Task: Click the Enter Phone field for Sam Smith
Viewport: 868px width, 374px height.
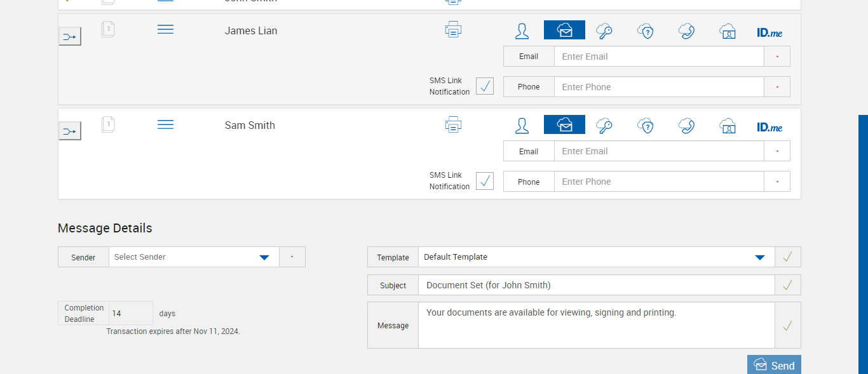Action: (x=658, y=182)
